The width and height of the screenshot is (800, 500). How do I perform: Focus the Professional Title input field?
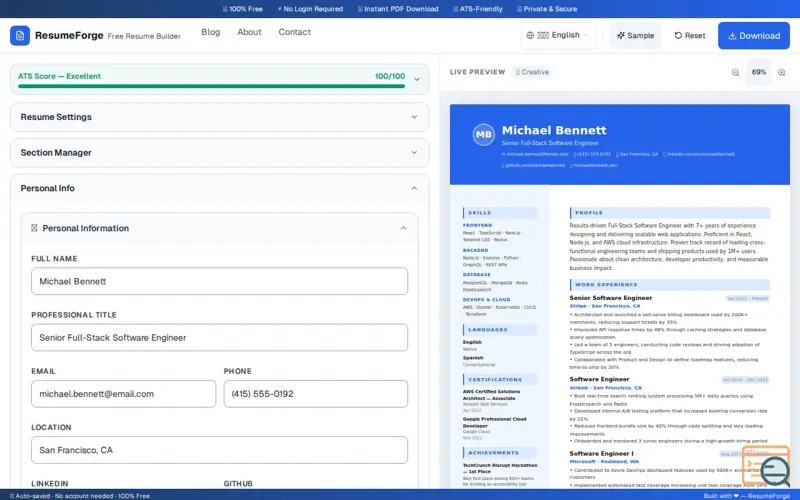tap(219, 337)
